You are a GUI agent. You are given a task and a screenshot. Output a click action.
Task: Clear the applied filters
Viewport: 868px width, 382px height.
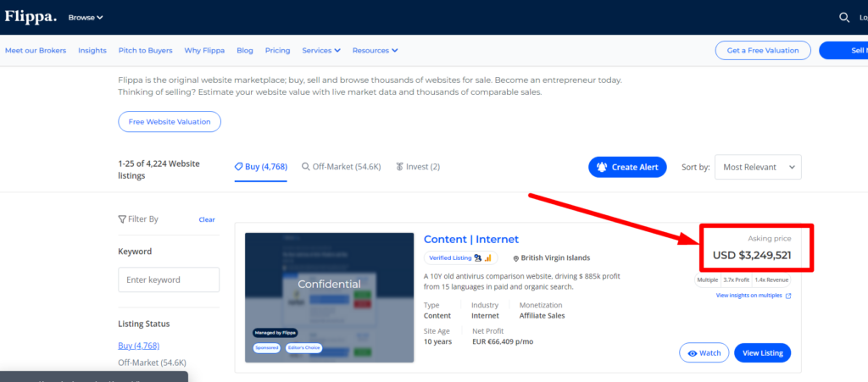207,219
